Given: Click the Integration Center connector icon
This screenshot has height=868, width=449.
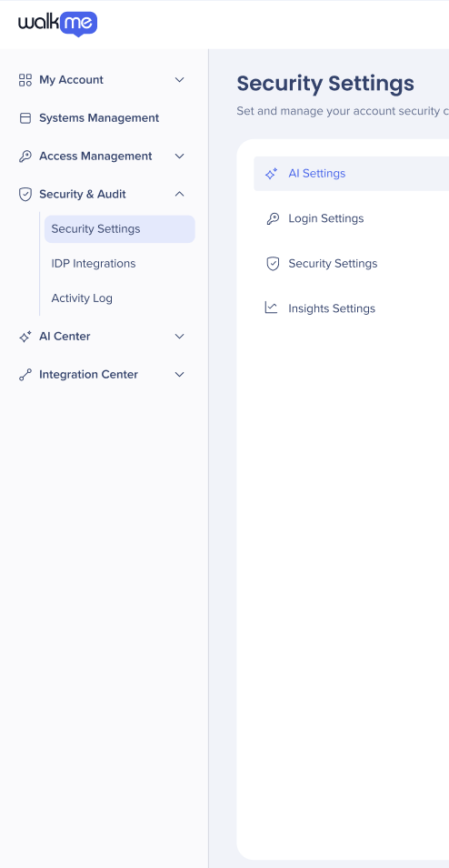Looking at the screenshot, I should pos(25,375).
